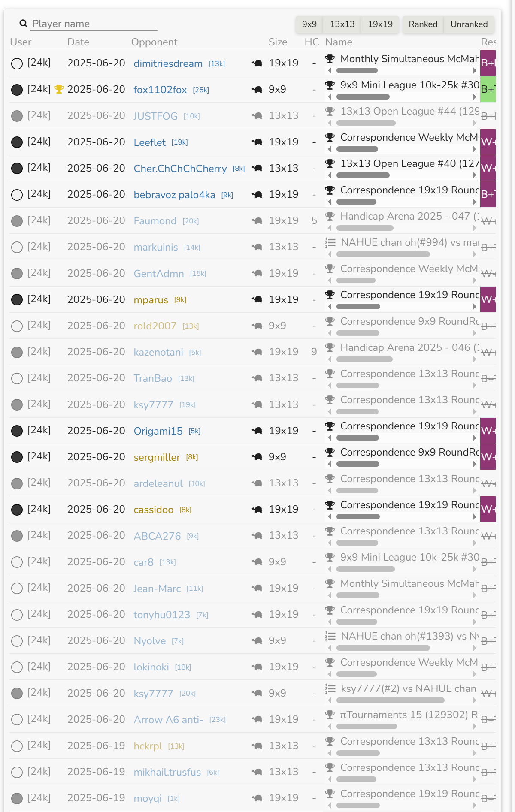Click ladder icon beside NAHUE chan oh(#994)
The height and width of the screenshot is (812, 515).
[330, 242]
